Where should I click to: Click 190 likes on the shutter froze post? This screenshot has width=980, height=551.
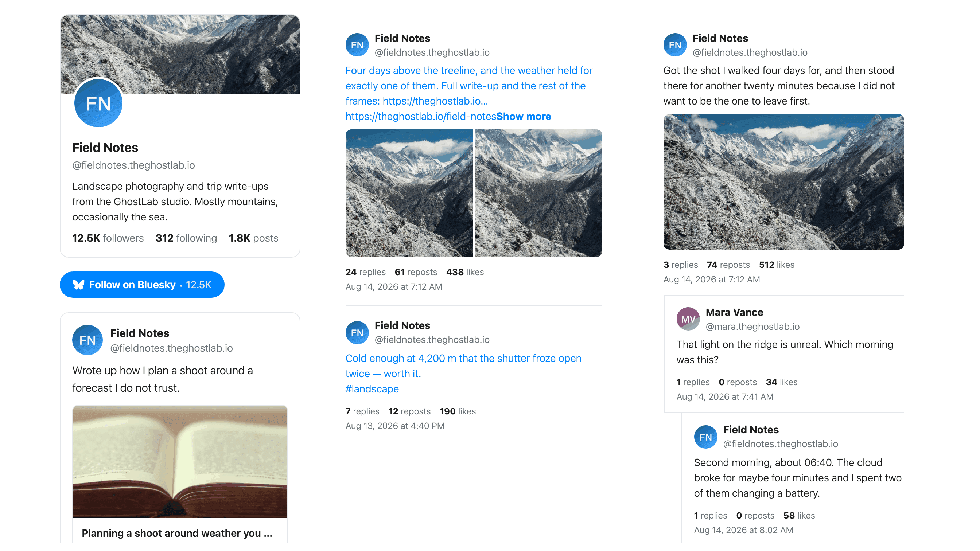[x=458, y=411]
